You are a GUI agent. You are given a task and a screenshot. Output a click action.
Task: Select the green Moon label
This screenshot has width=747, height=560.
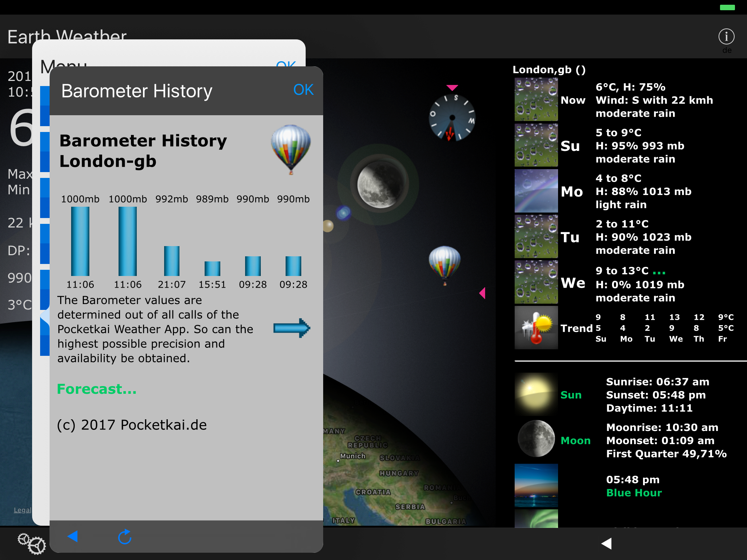[575, 440]
